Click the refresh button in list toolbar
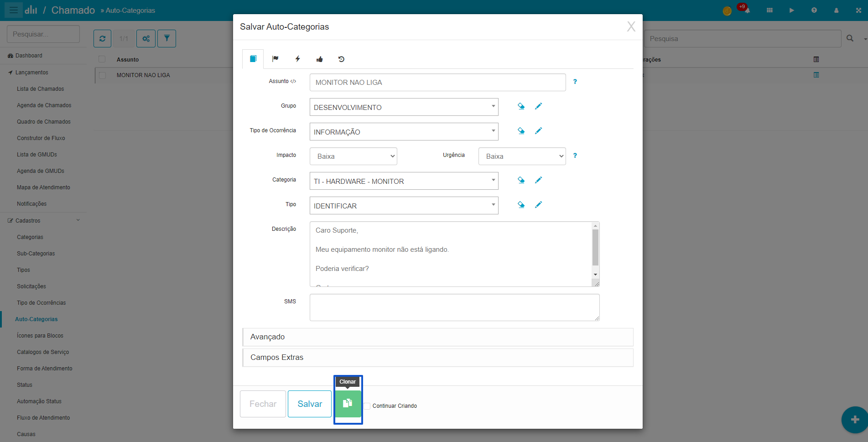This screenshot has height=442, width=868. tap(102, 39)
